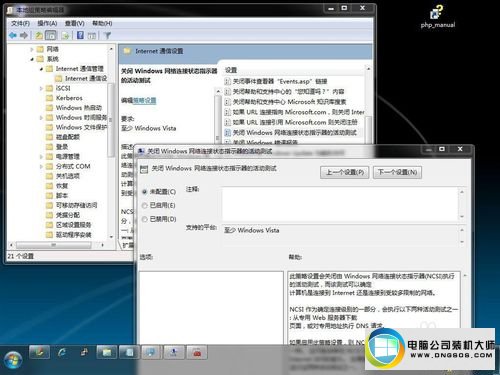Select the 如果 URL 连接引用 Microsoft.com policy row
This screenshot has height=375, width=500.
point(291,122)
